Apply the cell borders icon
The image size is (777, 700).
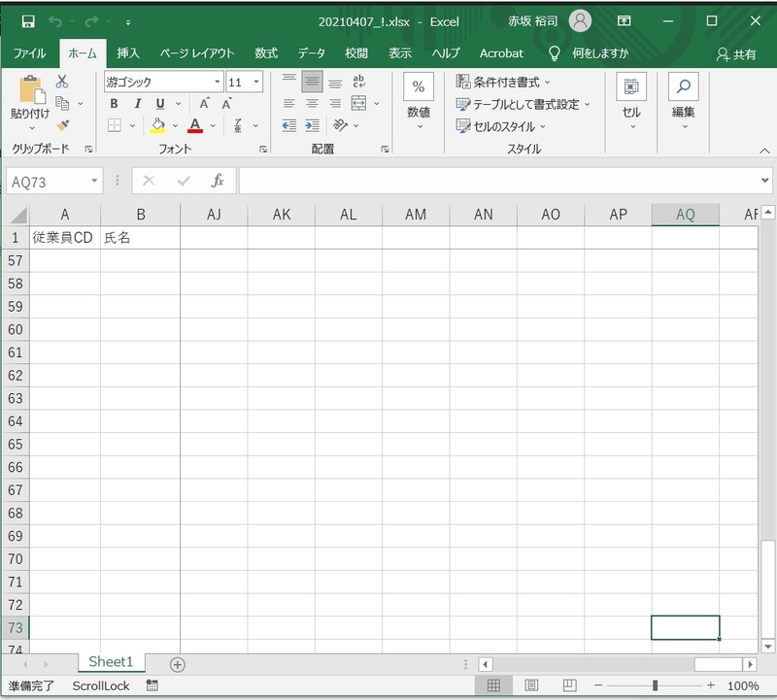[x=115, y=125]
